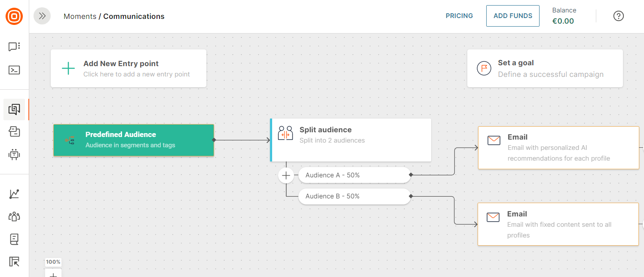Open the Email with fixed content block

[558, 224]
